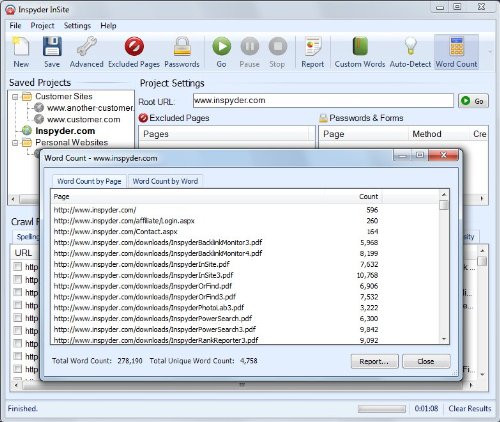This screenshot has width=500, height=422.
Task: Open Advanced settings wrench icon
Action: [x=86, y=46]
